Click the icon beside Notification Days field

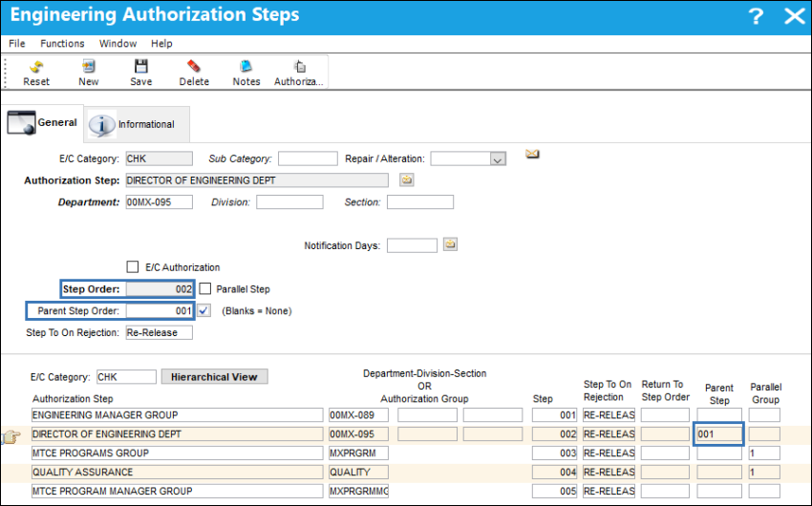(450, 244)
